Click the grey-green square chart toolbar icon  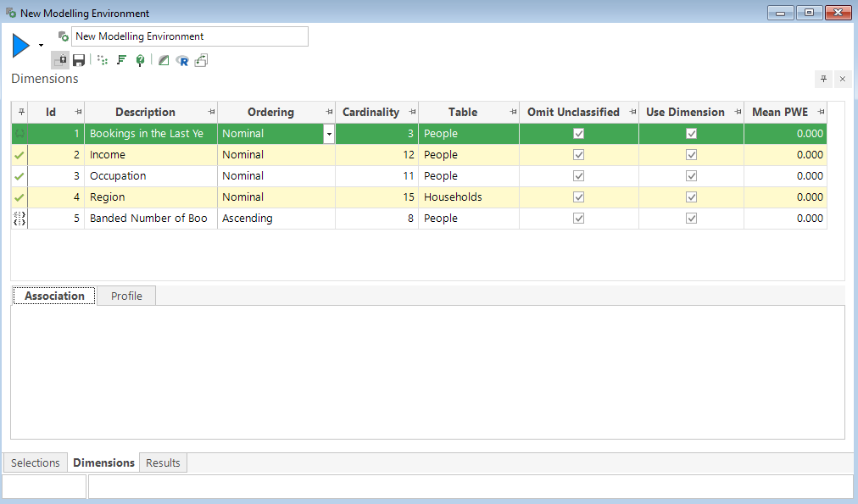pyautogui.click(x=163, y=60)
